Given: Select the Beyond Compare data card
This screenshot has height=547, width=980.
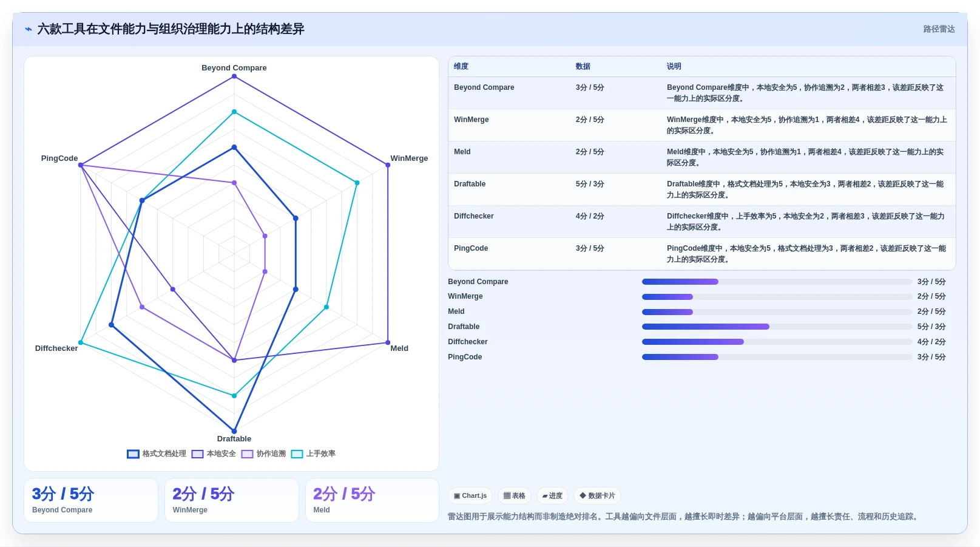Looking at the screenshot, I should (x=91, y=500).
